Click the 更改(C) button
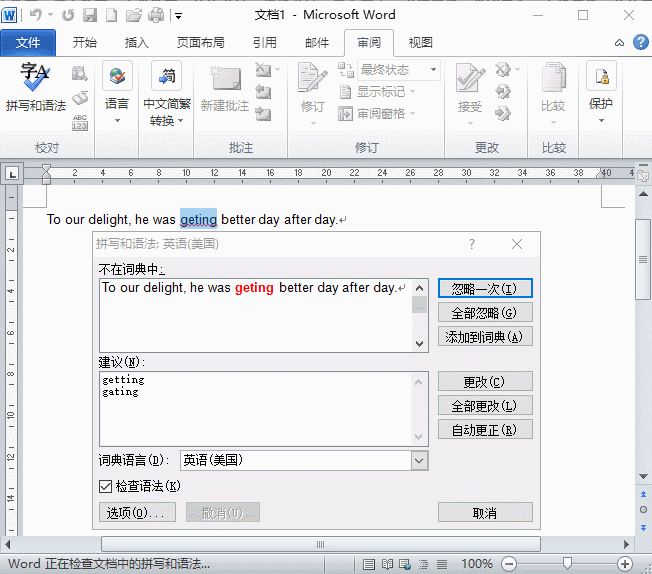Screen dimensions: 652x574 pos(485,381)
